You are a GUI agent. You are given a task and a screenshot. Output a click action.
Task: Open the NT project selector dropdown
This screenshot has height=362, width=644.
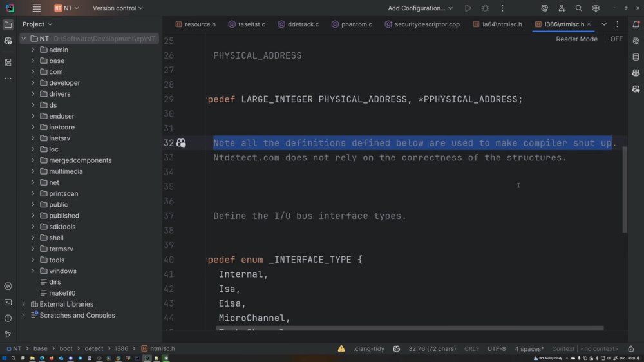66,8
